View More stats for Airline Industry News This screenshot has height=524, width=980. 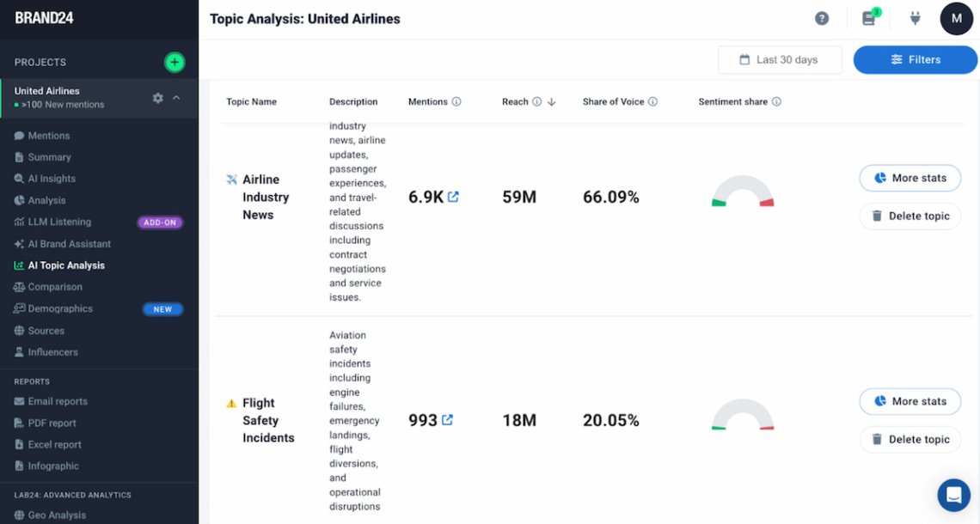(x=910, y=178)
